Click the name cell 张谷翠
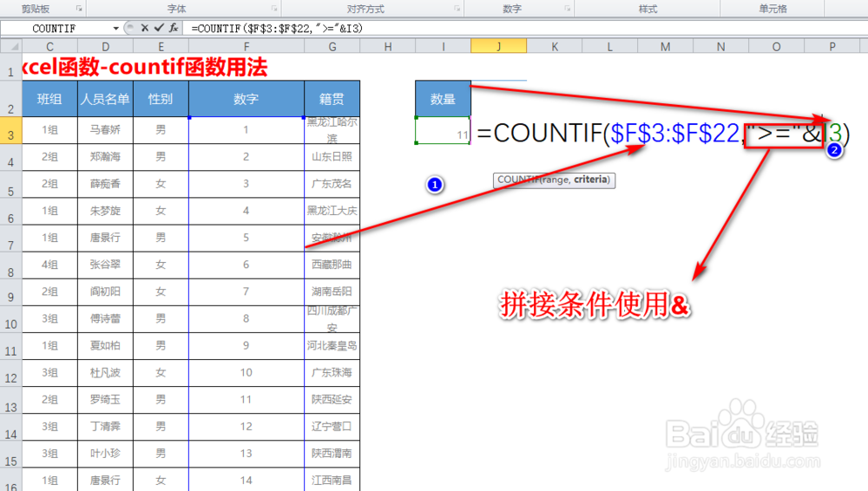The image size is (868, 491). click(105, 265)
